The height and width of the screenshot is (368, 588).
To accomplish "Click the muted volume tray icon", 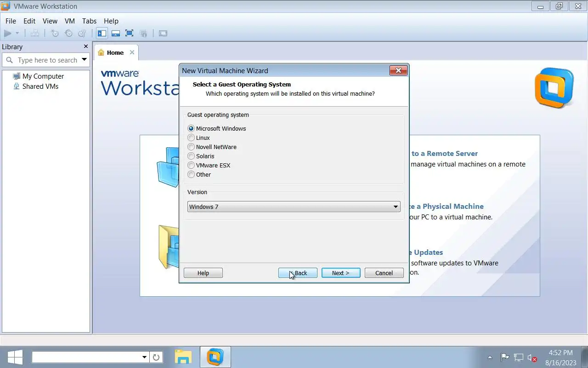I will click(x=532, y=357).
